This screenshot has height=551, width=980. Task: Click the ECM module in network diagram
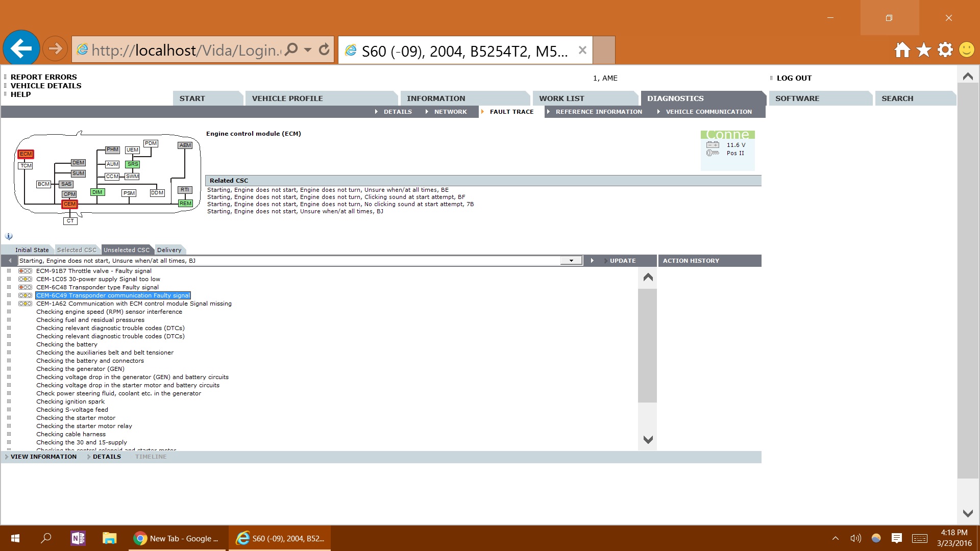click(26, 154)
